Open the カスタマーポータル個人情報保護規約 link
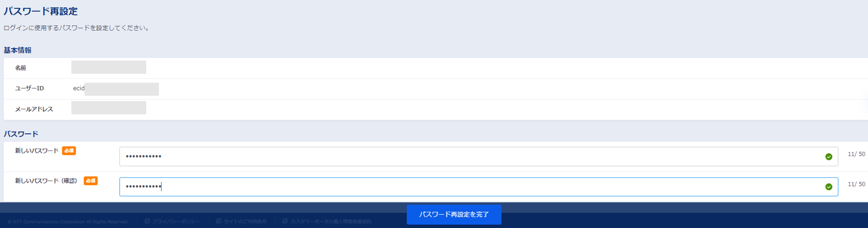The image size is (868, 228). click(331, 222)
